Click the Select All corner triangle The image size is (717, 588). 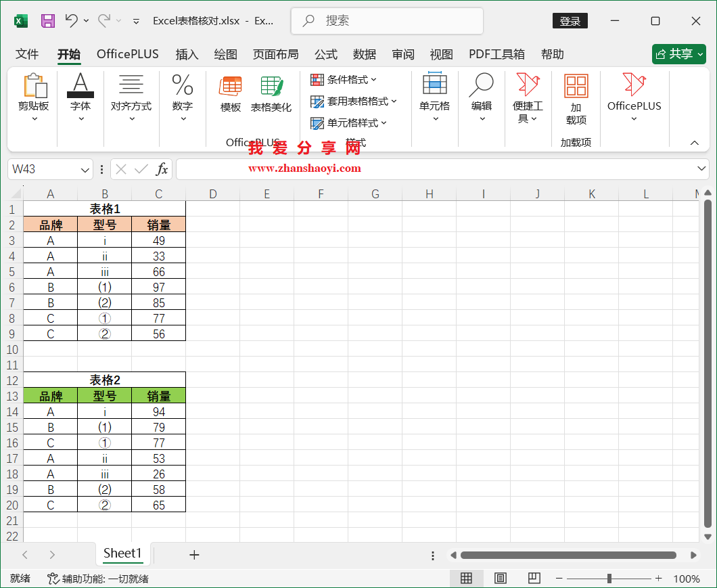[15, 194]
